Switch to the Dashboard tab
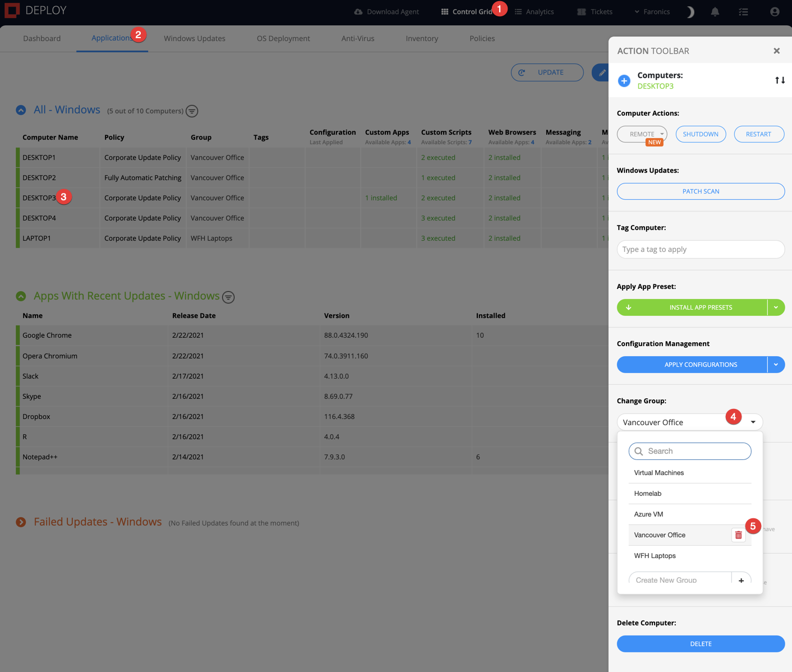This screenshot has height=672, width=792. coord(42,39)
